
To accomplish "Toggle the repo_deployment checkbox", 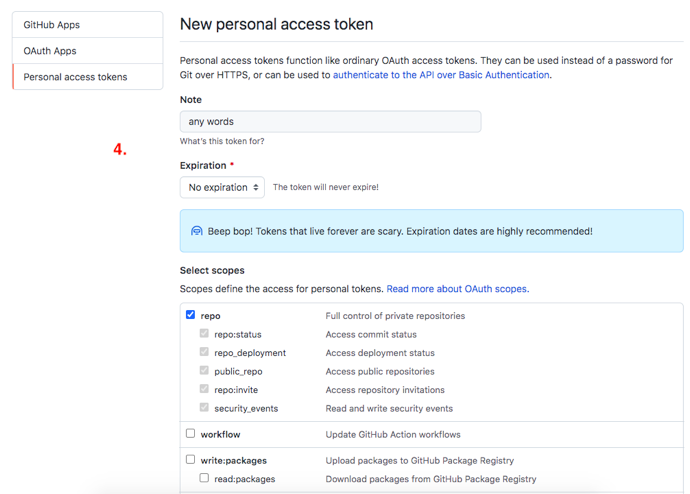I will coord(204,352).
